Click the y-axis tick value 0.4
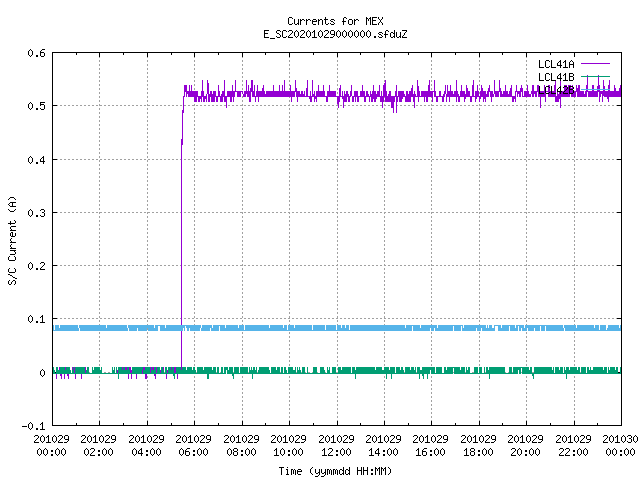Image resolution: width=640 pixels, height=480 pixels. [x=36, y=160]
